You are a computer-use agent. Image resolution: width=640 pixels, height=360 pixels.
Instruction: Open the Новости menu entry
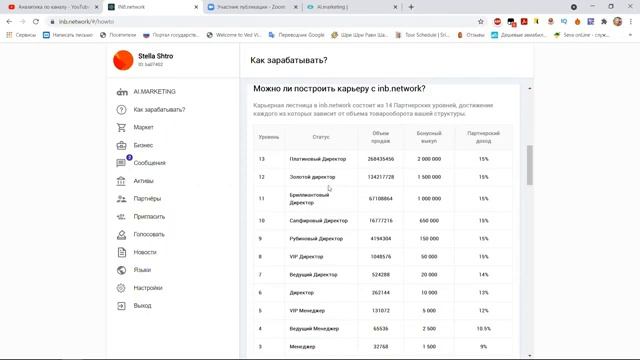pos(144,252)
